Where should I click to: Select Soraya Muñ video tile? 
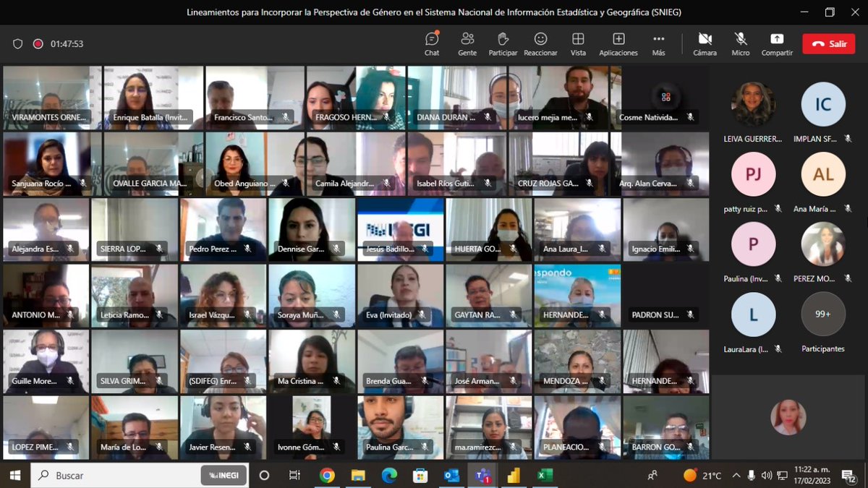pyautogui.click(x=312, y=296)
